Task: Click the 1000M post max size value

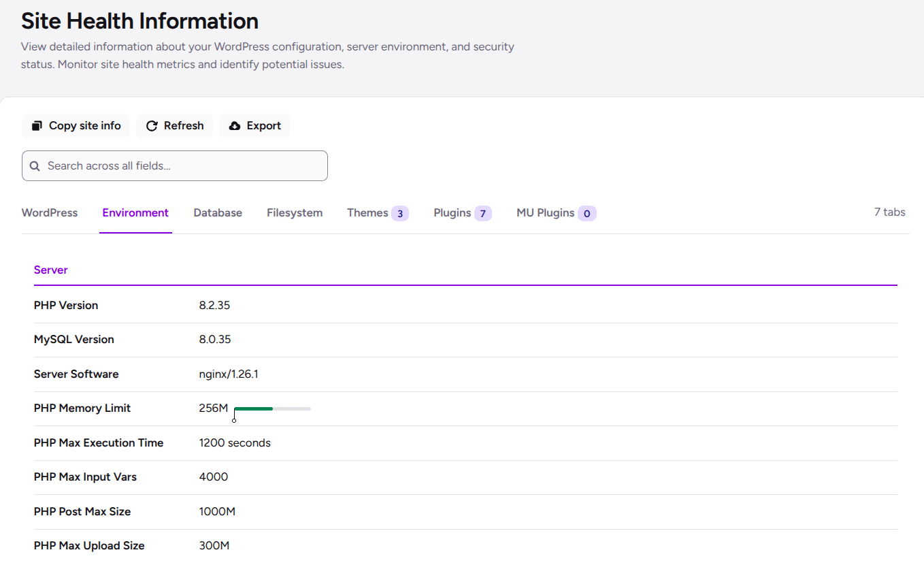Action: [217, 512]
